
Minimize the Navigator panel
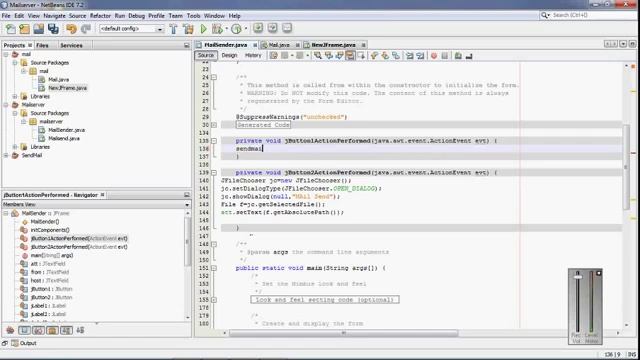tap(187, 195)
